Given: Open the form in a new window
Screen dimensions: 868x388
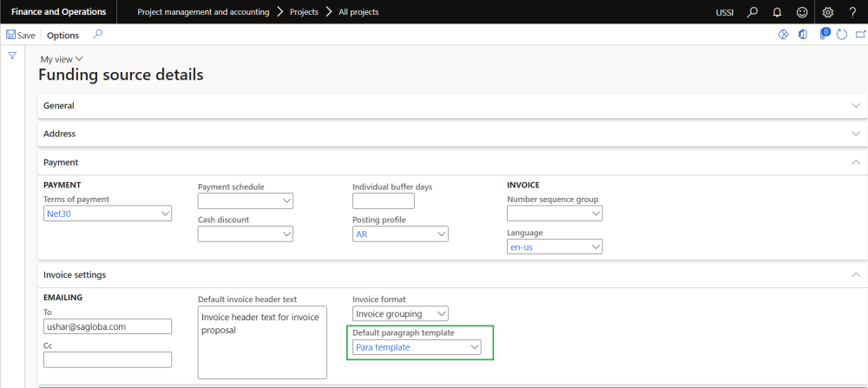Looking at the screenshot, I should point(859,36).
